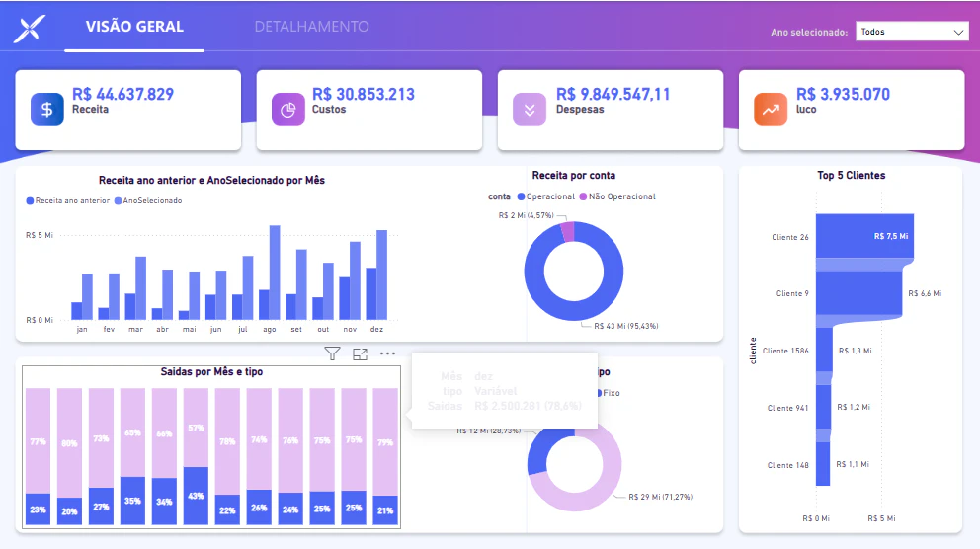
Task: Click the focus mode icon
Action: [x=360, y=354]
